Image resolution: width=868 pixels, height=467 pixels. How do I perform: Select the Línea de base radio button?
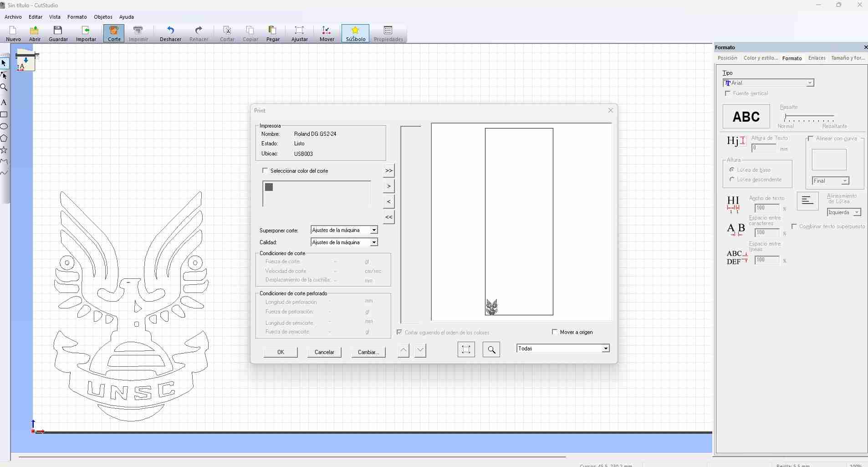coord(732,169)
